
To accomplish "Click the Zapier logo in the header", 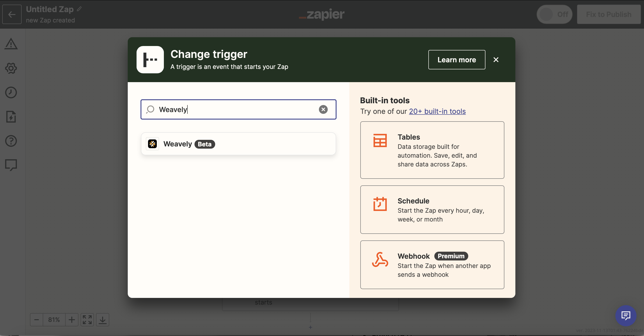I will pyautogui.click(x=322, y=14).
